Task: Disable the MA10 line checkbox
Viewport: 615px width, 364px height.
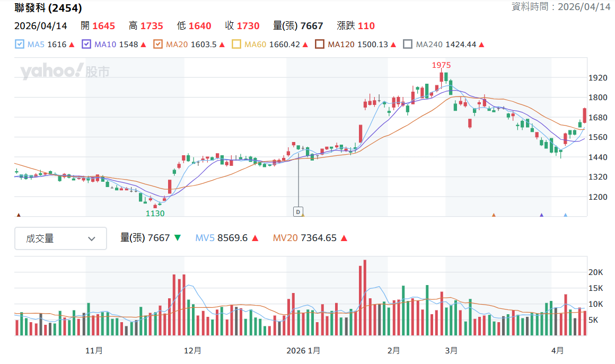Action: 86,45
